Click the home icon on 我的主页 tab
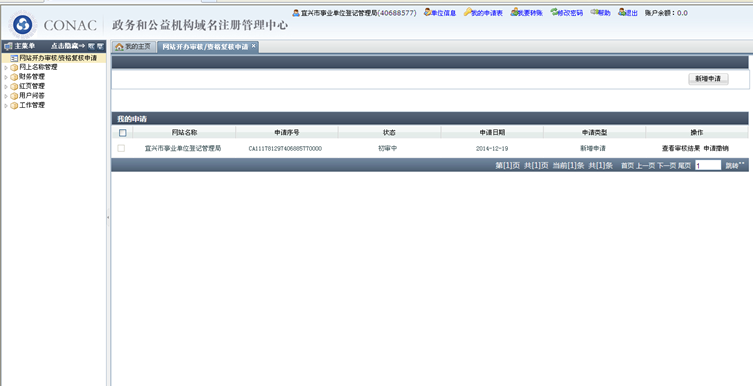This screenshot has height=386, width=753. click(x=119, y=47)
